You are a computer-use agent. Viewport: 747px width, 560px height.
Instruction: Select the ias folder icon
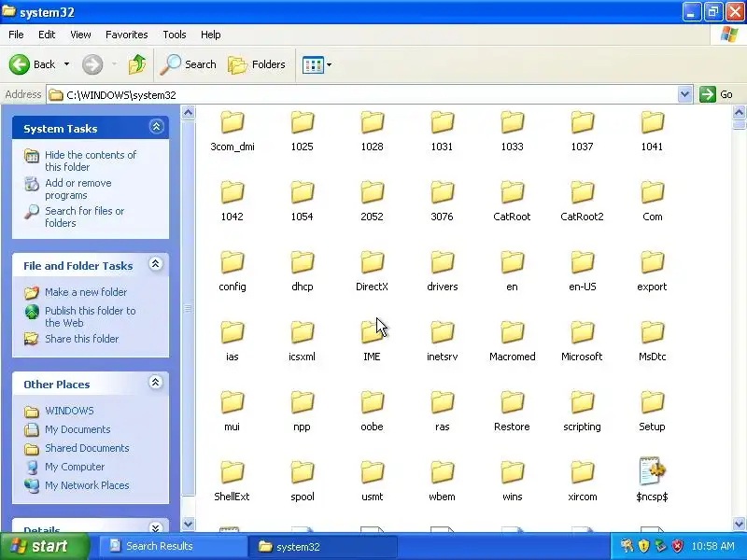(x=233, y=333)
